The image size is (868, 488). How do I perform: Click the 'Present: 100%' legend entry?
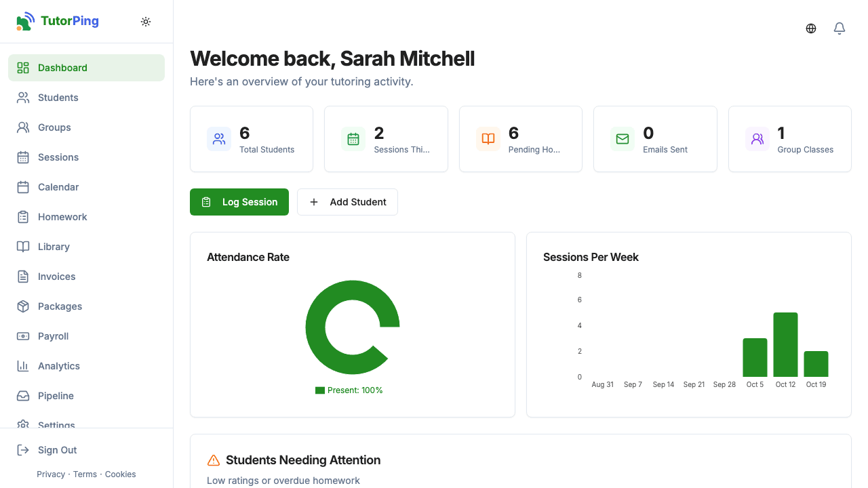349,390
